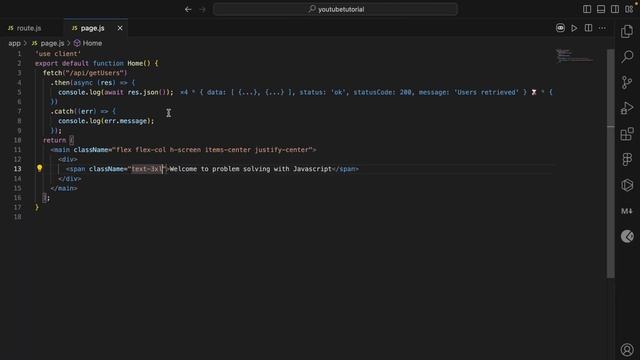Open the Accounts icon at the bottom of the activity bar
640x360 pixels.
627,349
